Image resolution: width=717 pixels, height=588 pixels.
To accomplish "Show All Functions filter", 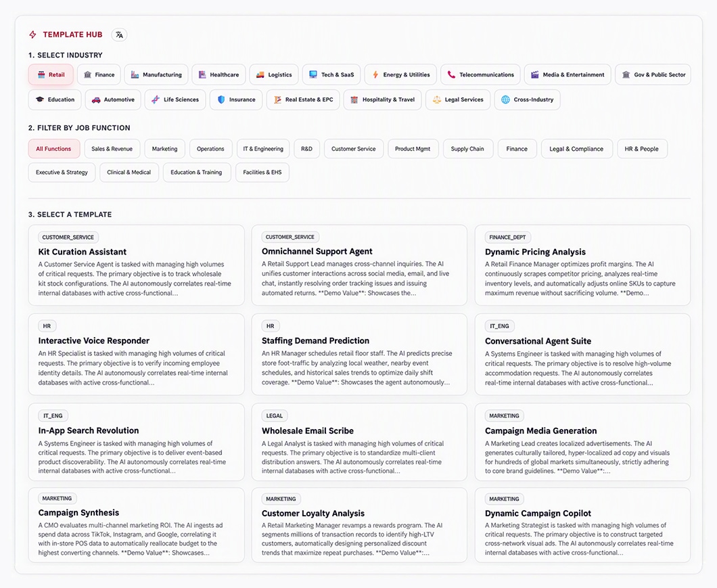I will point(54,149).
